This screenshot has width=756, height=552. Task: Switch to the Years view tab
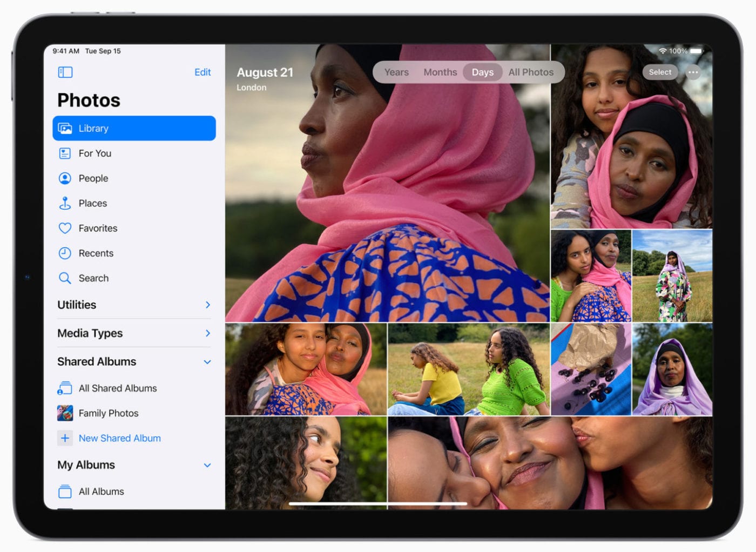point(396,72)
